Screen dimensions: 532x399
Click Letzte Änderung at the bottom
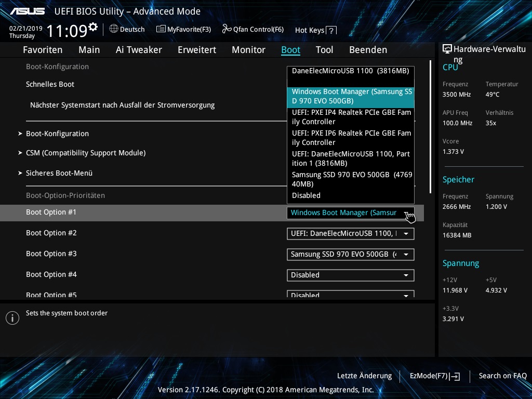click(364, 376)
